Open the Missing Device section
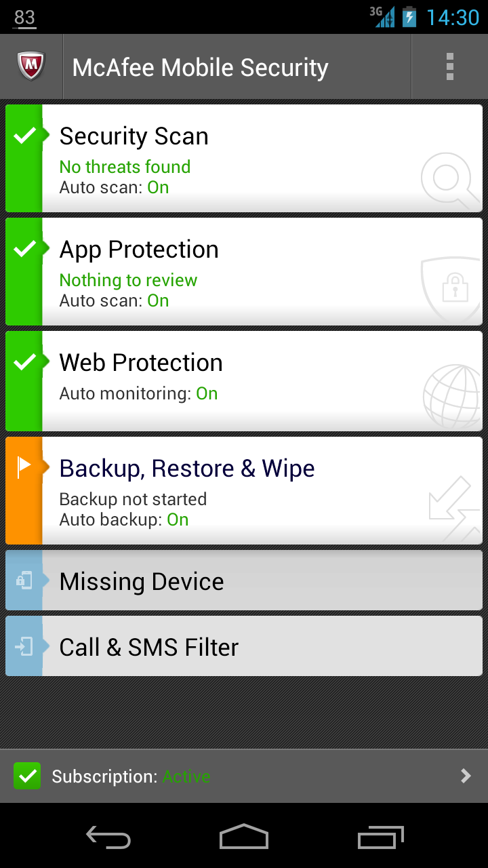Image resolution: width=488 pixels, height=868 pixels. click(142, 581)
